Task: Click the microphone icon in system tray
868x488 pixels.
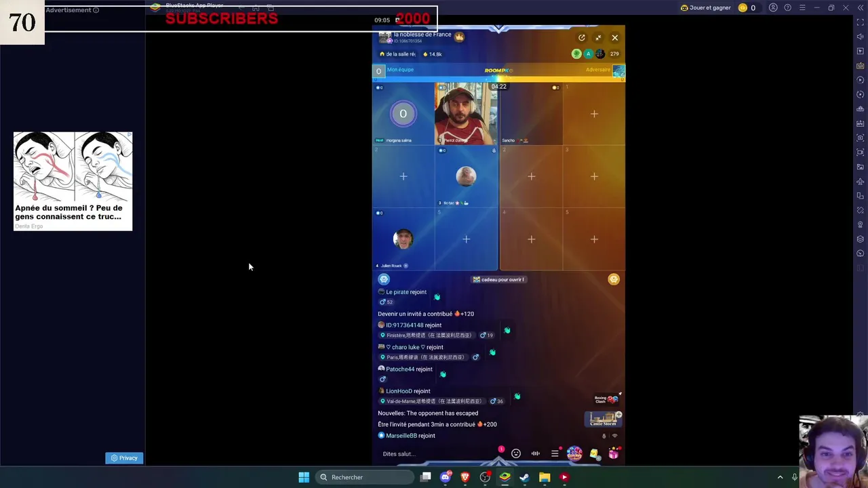Action: point(795,477)
